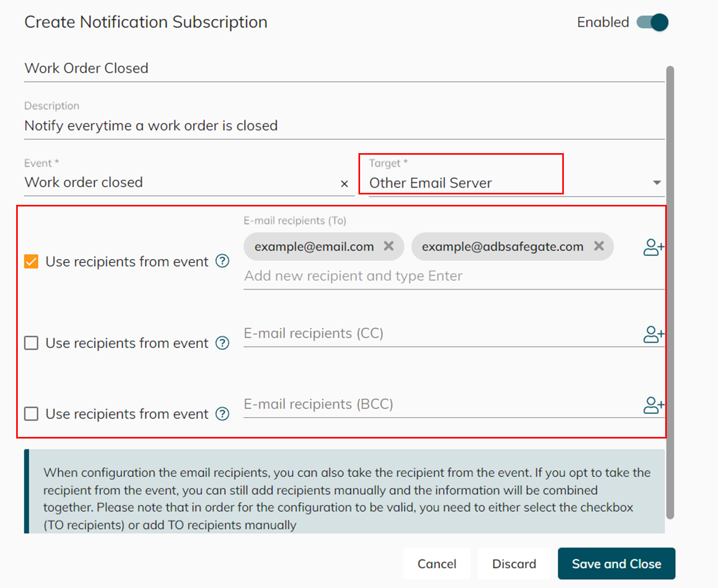The width and height of the screenshot is (718, 588).
Task: Open the Event field showing Work order closed
Action: [x=178, y=182]
